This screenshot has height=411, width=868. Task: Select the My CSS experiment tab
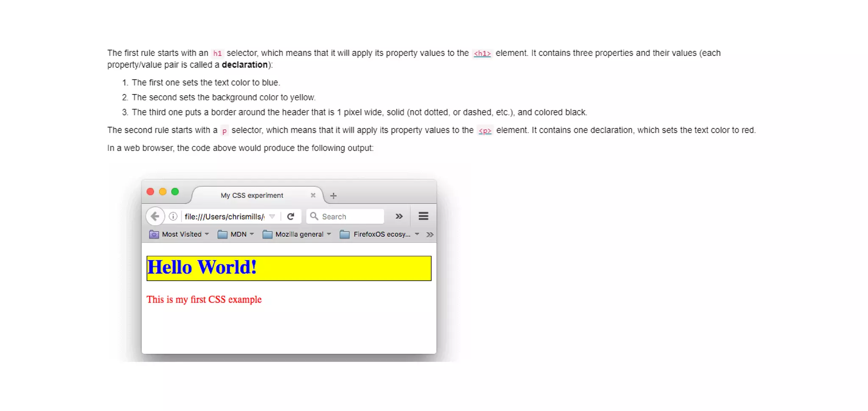click(x=257, y=195)
